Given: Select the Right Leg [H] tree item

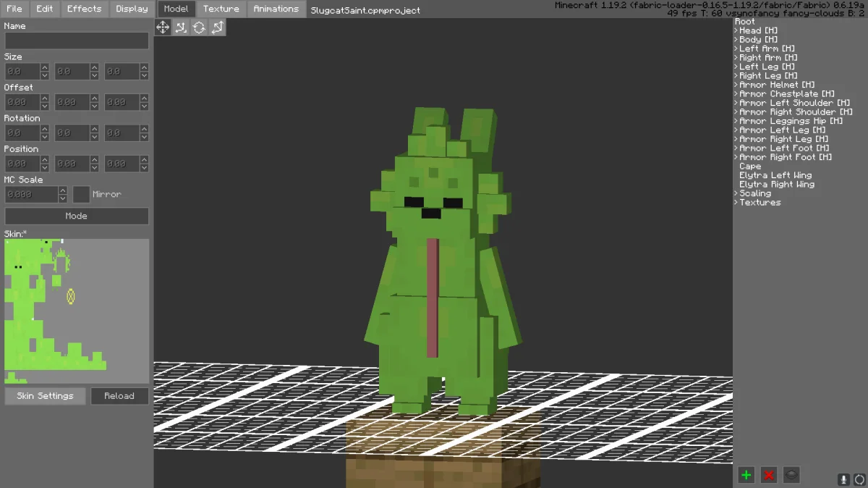Looking at the screenshot, I should (x=768, y=76).
